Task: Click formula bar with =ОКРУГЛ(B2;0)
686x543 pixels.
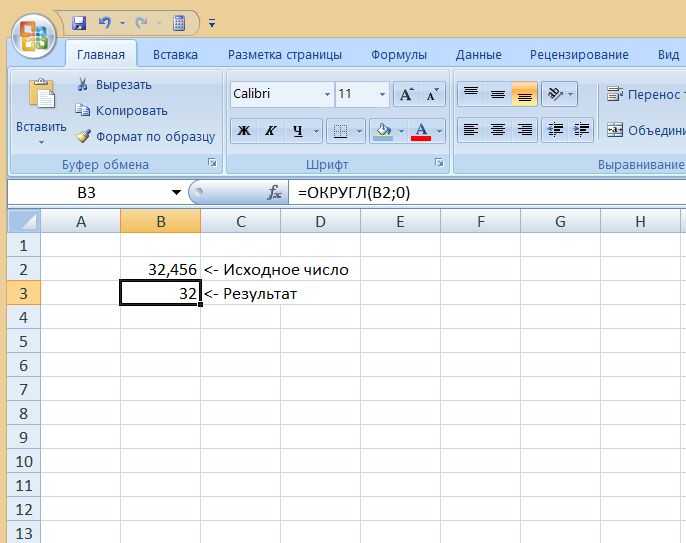Action: (x=487, y=192)
